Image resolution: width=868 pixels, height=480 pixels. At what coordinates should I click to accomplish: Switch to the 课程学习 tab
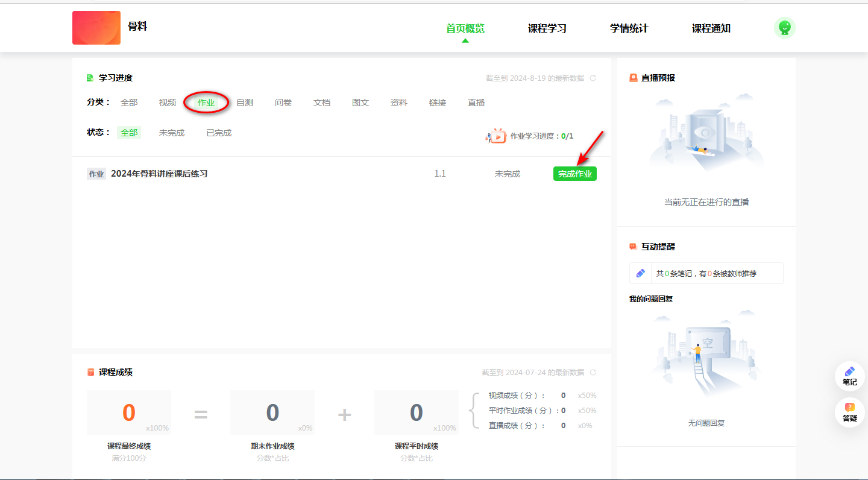pos(547,28)
